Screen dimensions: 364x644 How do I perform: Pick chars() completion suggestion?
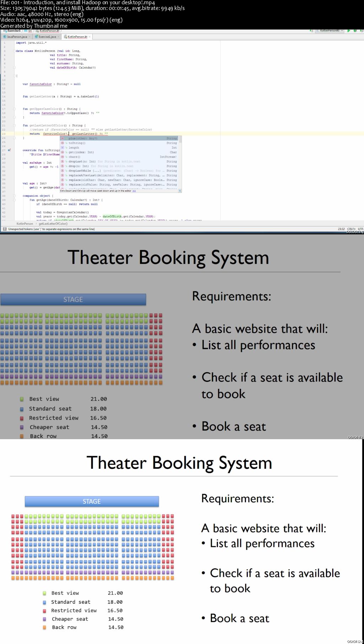[x=119, y=157]
